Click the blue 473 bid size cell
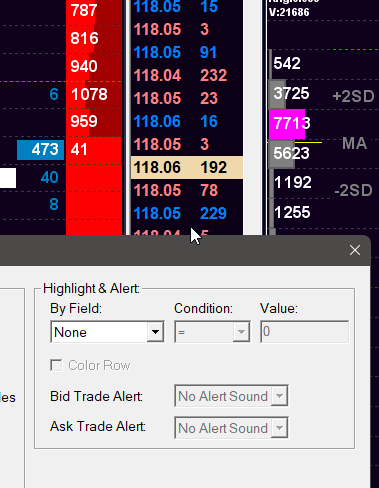The image size is (379, 488). click(40, 150)
